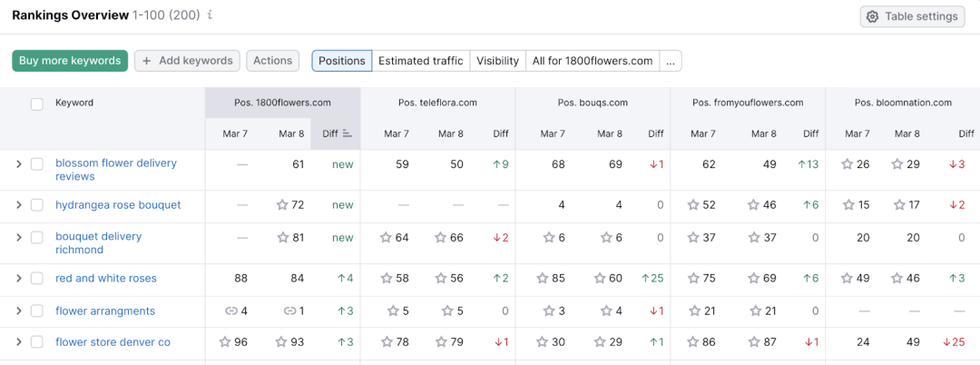
Task: Click the link icon beside flower arrangments Mar 8
Action: (x=289, y=311)
